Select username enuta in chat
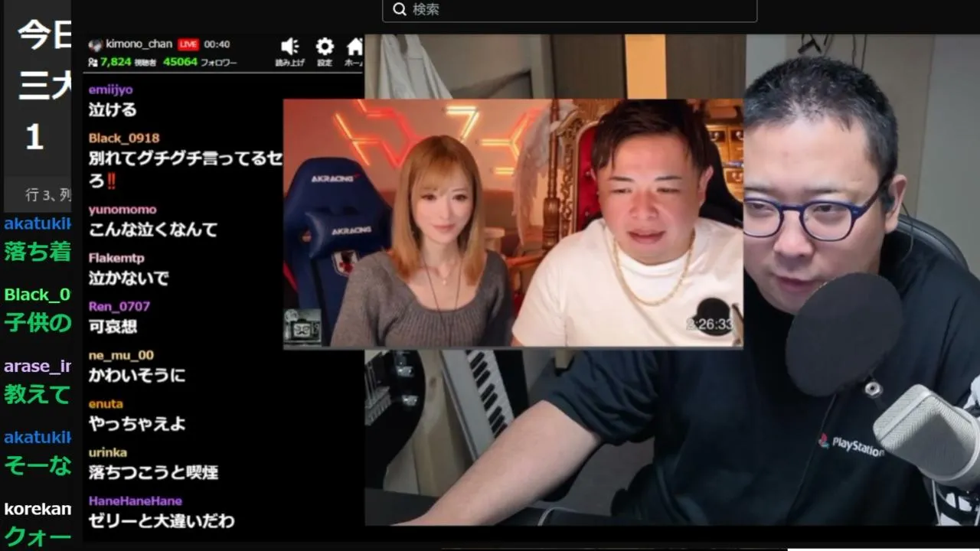The height and width of the screenshot is (551, 980). click(x=106, y=403)
